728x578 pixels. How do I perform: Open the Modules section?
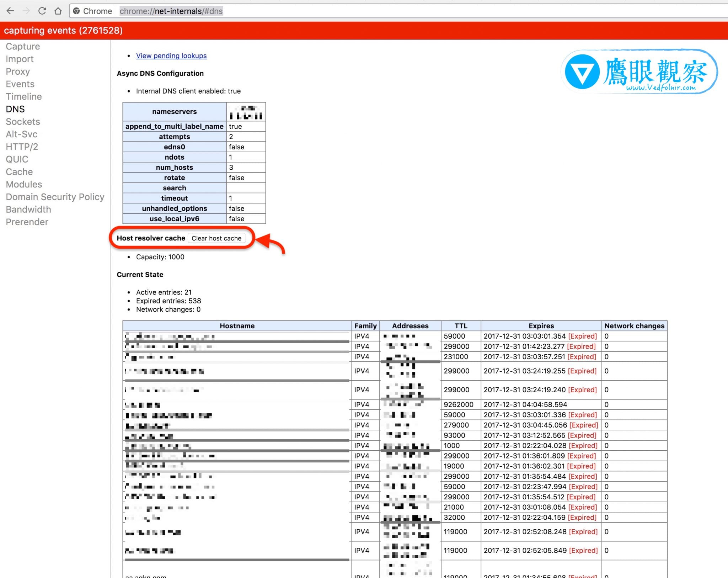[24, 184]
